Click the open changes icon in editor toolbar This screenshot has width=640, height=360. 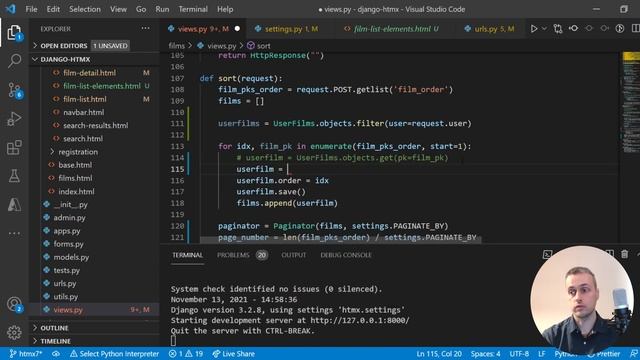click(x=573, y=29)
